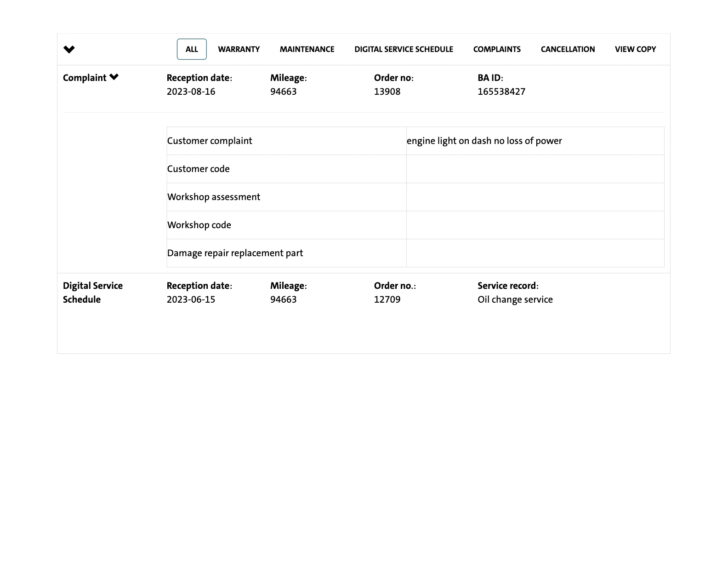Click the Complaint row heading

point(85,78)
